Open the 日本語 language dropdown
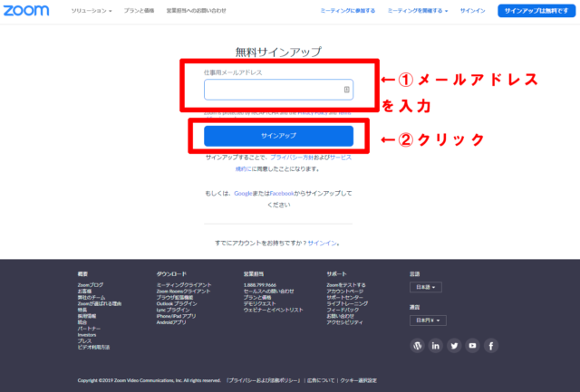Image resolution: width=580 pixels, height=392 pixels. [425, 287]
